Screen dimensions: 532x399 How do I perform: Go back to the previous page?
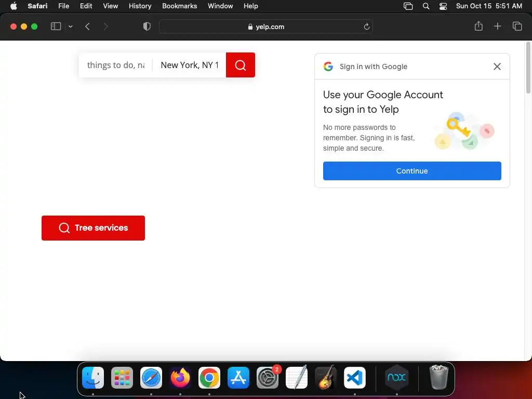tap(87, 26)
